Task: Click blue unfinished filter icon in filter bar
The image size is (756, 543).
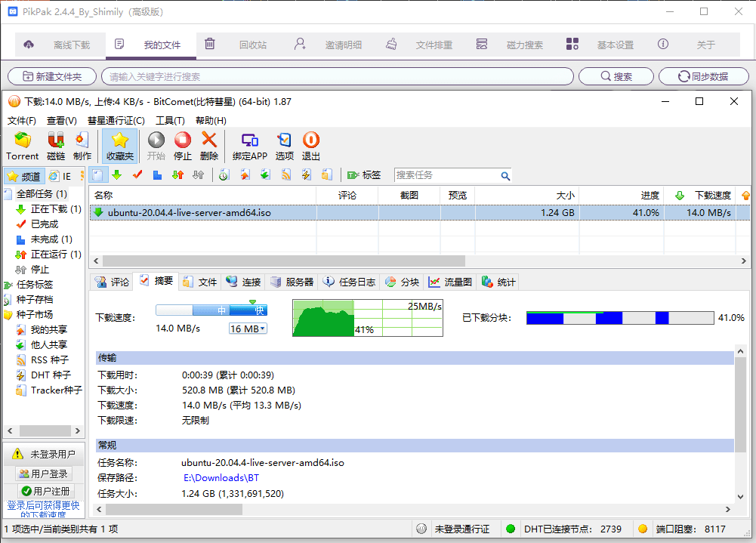Action: pyautogui.click(x=157, y=175)
